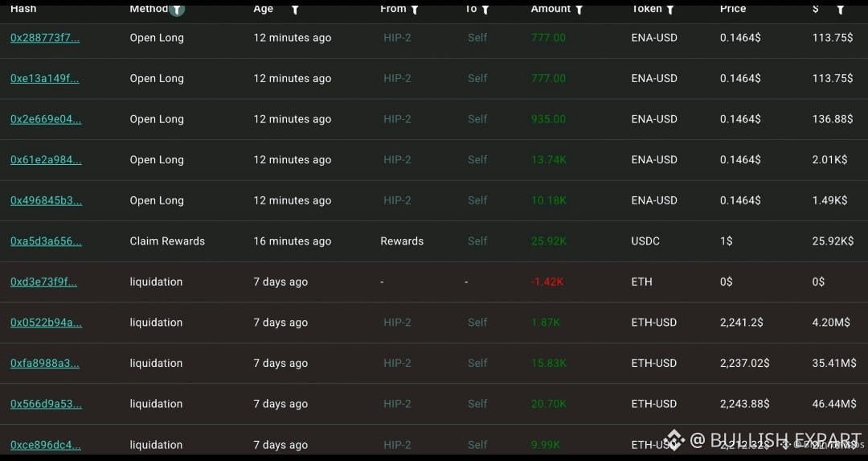
Task: Click the $ value column filter icon
Action: 841,10
